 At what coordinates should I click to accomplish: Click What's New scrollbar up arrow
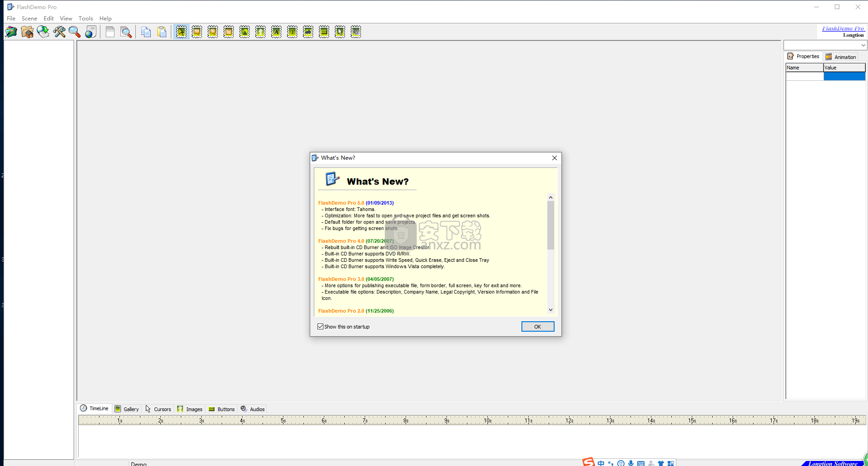coord(551,197)
